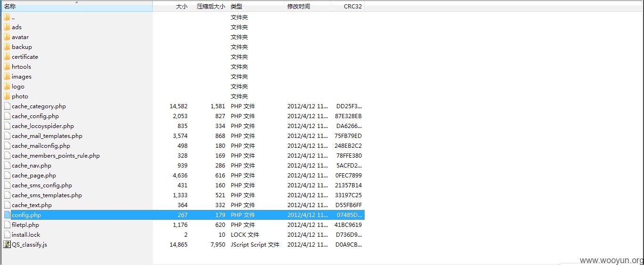Select the logo folder icon
Viewport: 644px width, 265px height.
(7, 87)
